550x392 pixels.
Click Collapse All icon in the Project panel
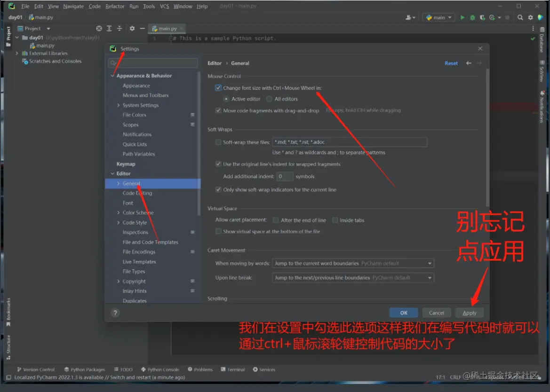pos(119,28)
